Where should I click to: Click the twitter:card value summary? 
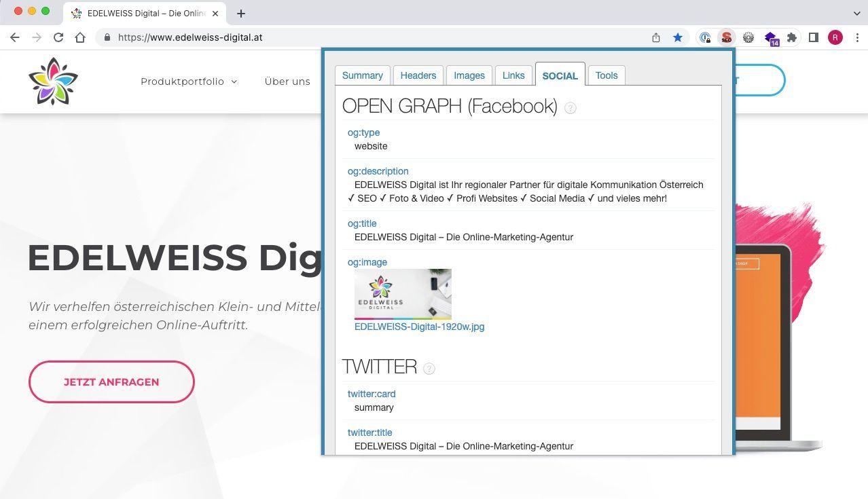[374, 407]
